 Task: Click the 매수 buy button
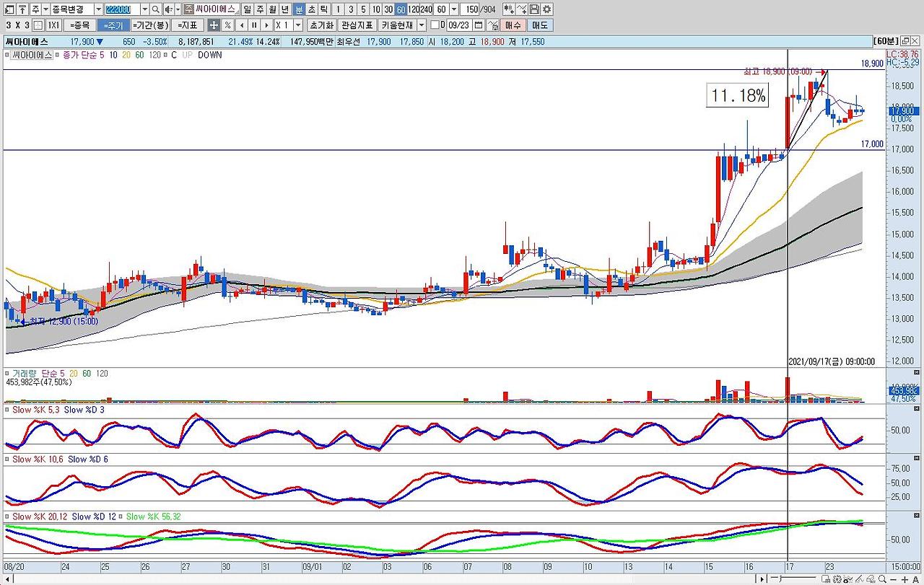coord(513,25)
